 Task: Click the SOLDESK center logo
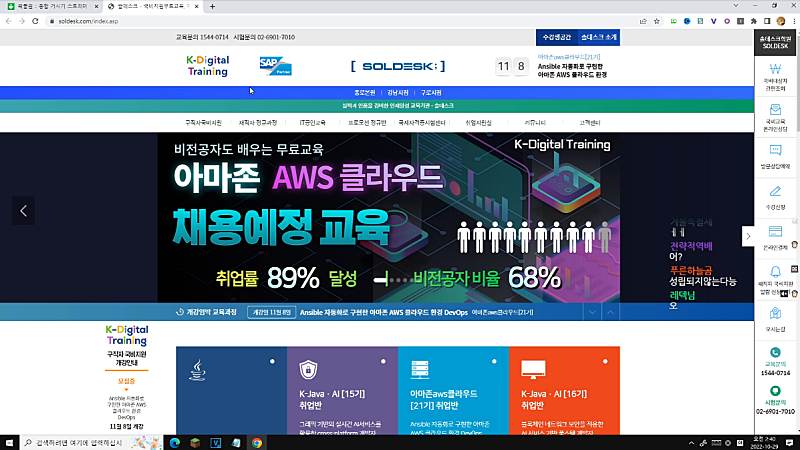(x=398, y=66)
